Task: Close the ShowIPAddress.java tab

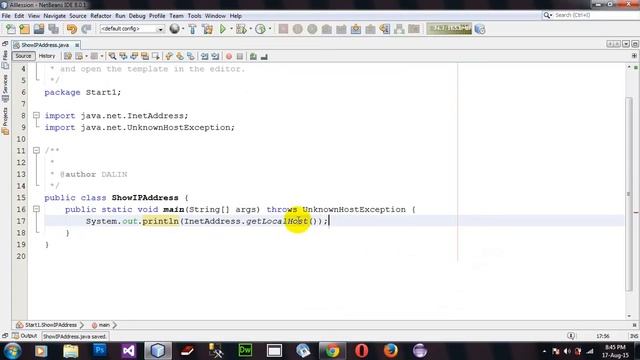Action: click(77, 45)
